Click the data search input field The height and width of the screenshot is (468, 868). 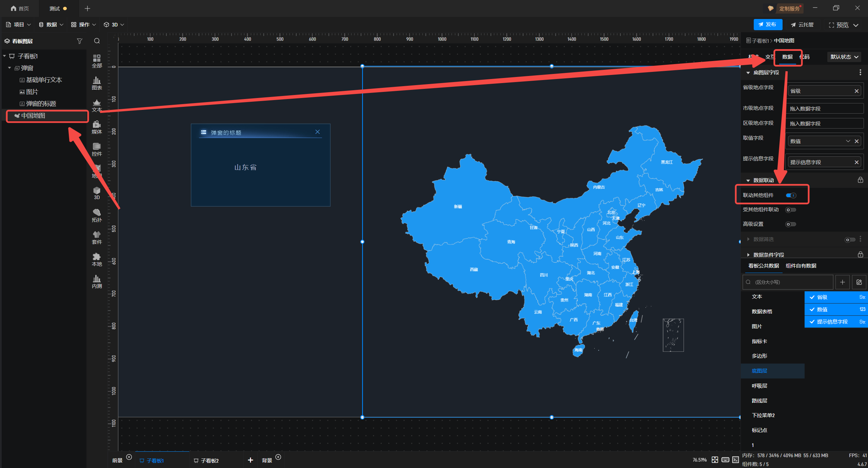point(788,282)
